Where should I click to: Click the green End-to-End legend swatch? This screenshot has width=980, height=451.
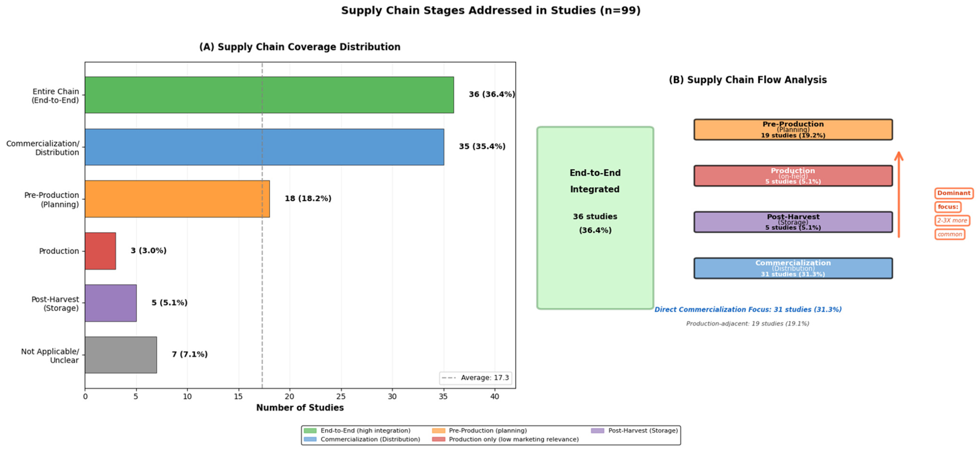click(310, 431)
